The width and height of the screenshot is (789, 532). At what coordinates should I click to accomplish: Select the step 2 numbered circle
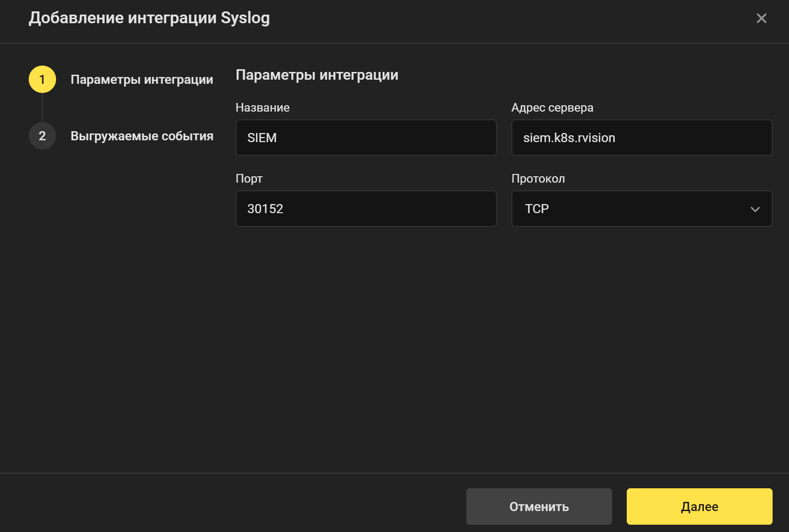(x=42, y=135)
